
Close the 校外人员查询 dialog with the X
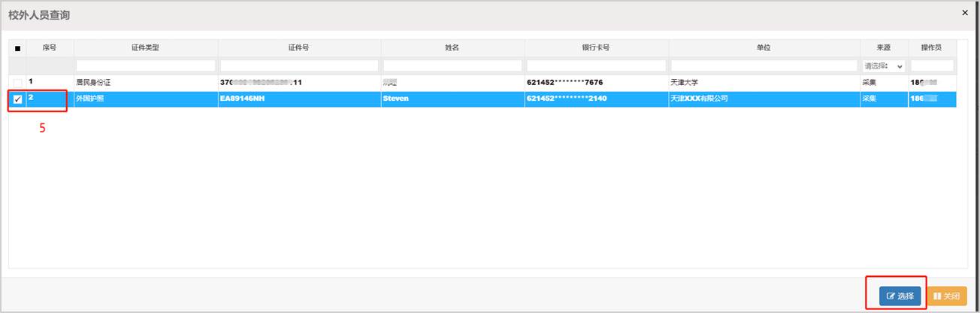(965, 13)
